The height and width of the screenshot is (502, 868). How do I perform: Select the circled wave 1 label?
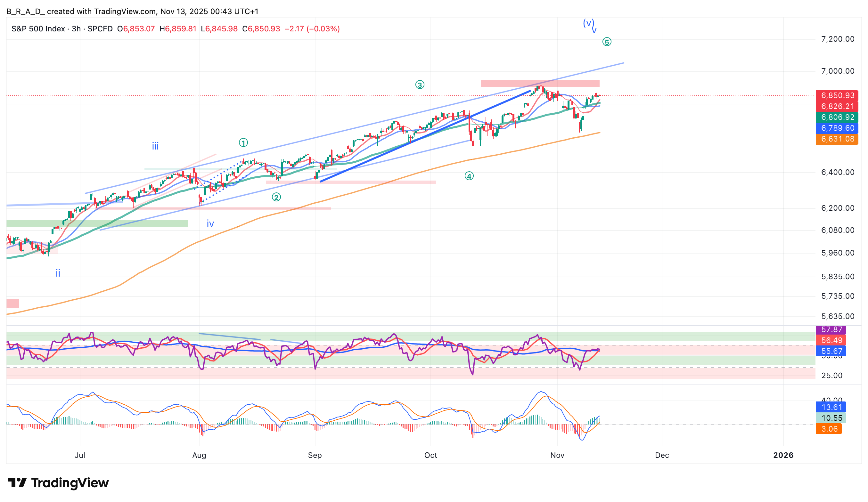pyautogui.click(x=243, y=142)
